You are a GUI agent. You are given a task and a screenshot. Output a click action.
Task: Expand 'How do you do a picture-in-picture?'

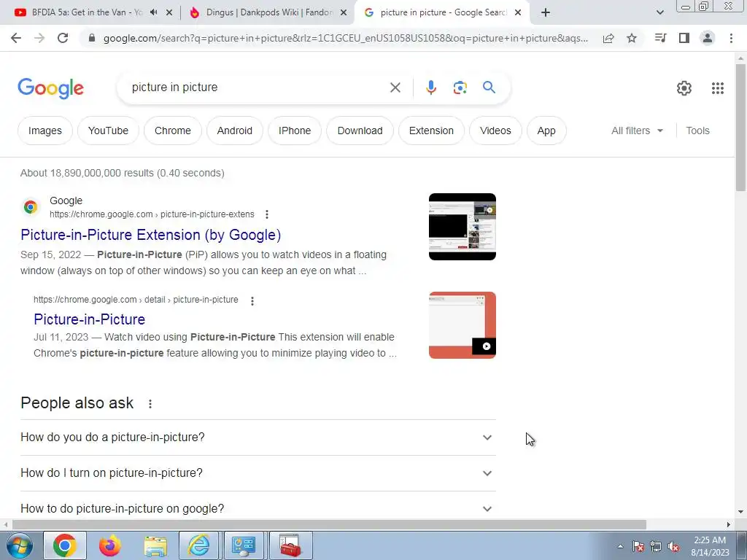click(x=258, y=437)
